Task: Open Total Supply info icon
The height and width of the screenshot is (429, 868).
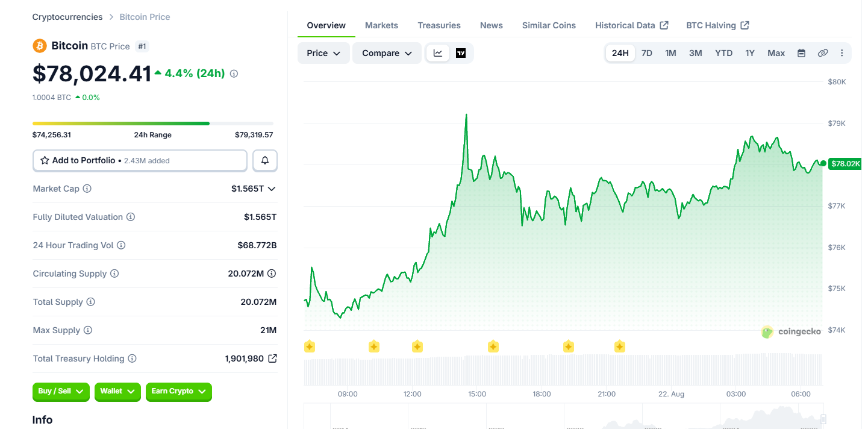Action: (x=91, y=302)
